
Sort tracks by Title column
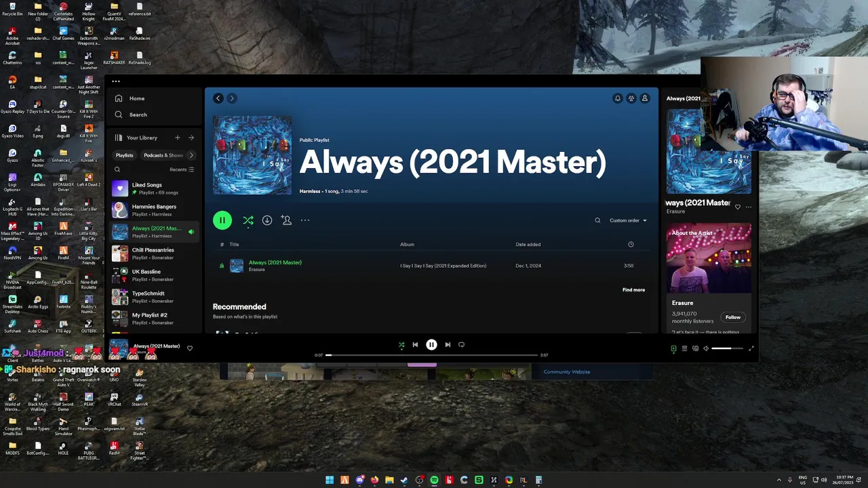coord(234,245)
